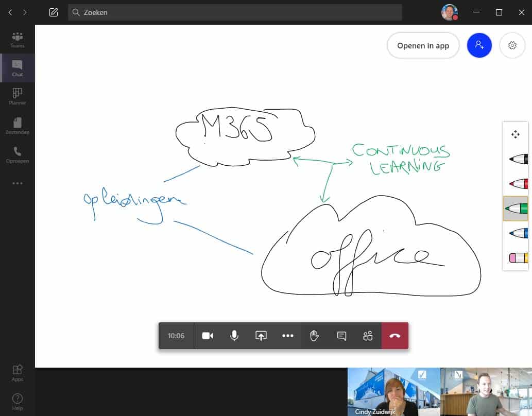Click the Zoeken search field
This screenshot has height=416, width=532.
(x=235, y=12)
